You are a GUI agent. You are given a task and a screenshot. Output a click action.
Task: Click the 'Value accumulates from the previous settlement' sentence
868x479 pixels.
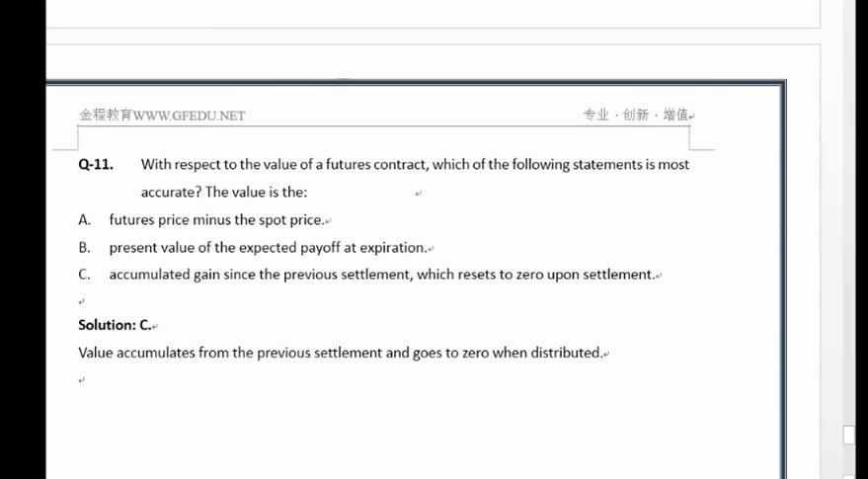click(341, 353)
